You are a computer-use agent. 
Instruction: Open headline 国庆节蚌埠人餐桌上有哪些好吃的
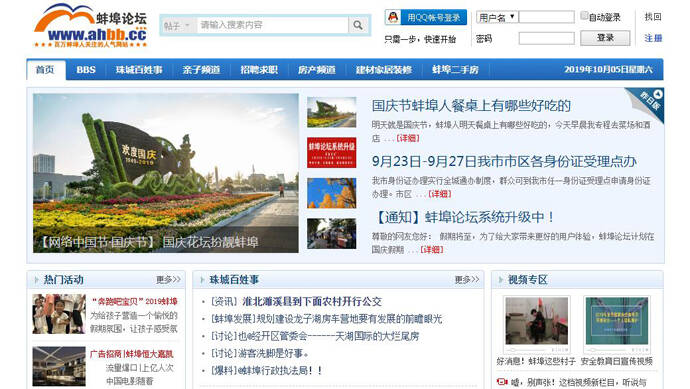point(471,106)
